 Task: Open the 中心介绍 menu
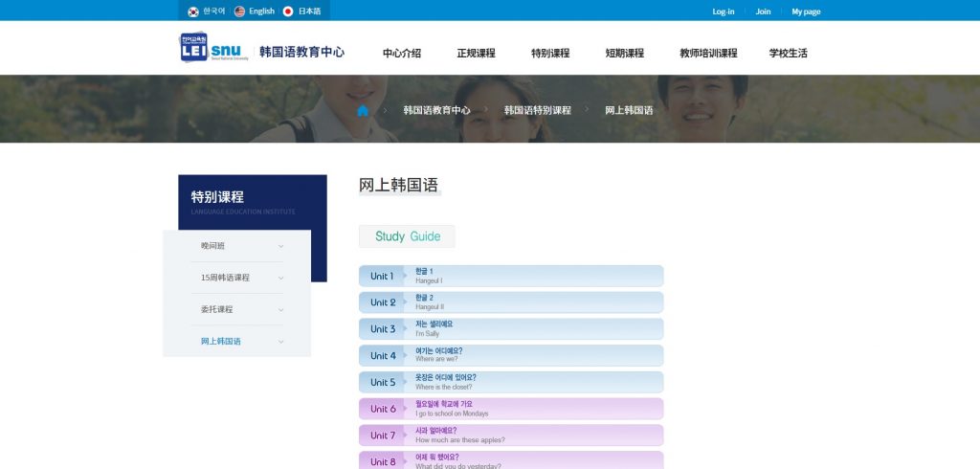pyautogui.click(x=402, y=54)
